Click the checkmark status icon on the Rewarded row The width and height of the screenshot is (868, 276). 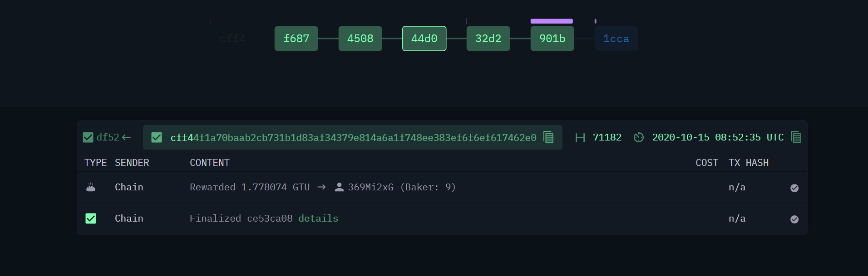point(794,188)
